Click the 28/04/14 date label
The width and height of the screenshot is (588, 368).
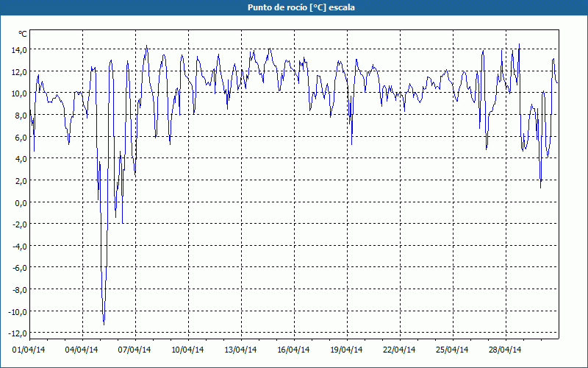505,350
